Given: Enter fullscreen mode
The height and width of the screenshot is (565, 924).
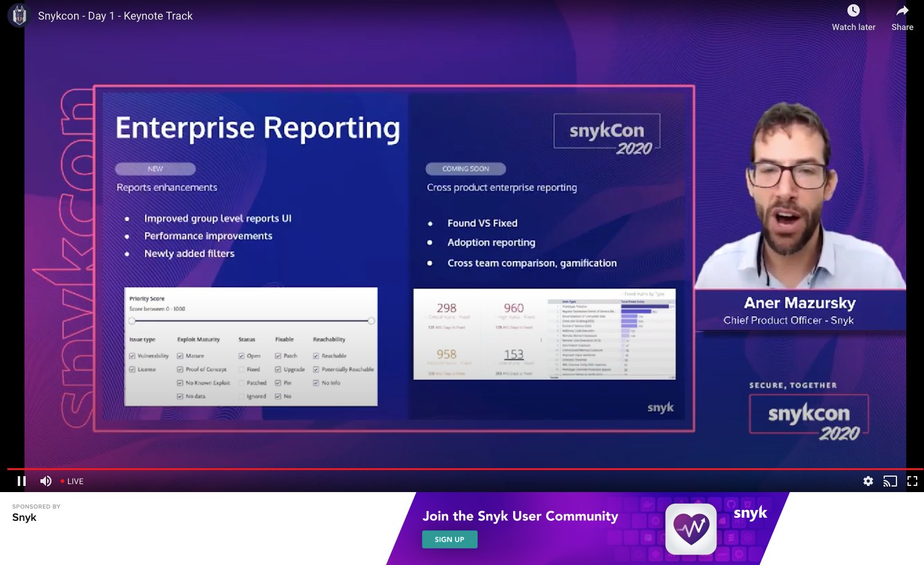Looking at the screenshot, I should pos(912,481).
